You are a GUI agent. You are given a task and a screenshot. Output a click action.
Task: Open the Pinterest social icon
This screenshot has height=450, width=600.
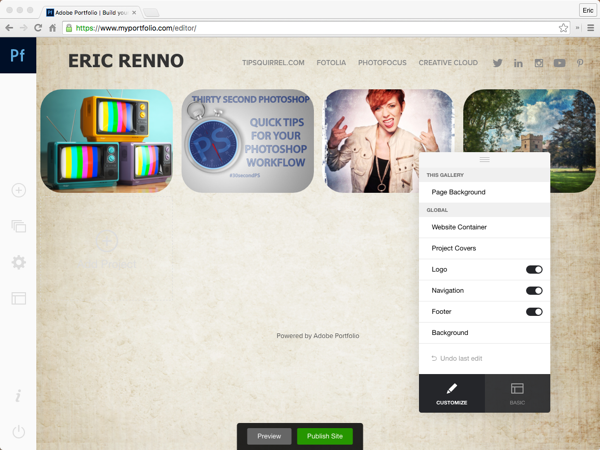tap(580, 63)
